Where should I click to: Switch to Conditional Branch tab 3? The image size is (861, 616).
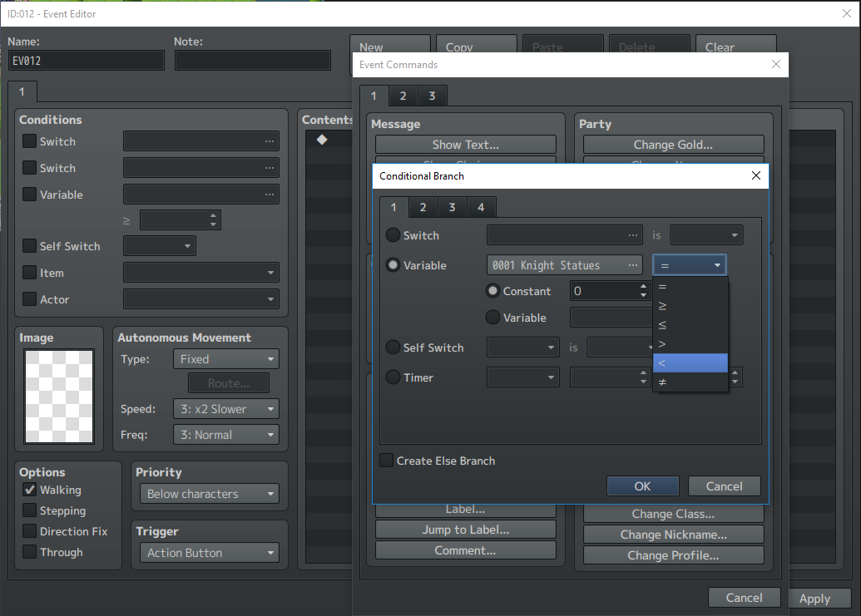pyautogui.click(x=452, y=207)
